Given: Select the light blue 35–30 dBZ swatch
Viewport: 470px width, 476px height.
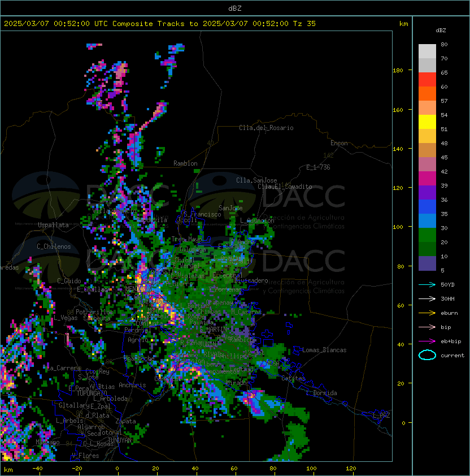Looking at the screenshot, I should pos(427,220).
